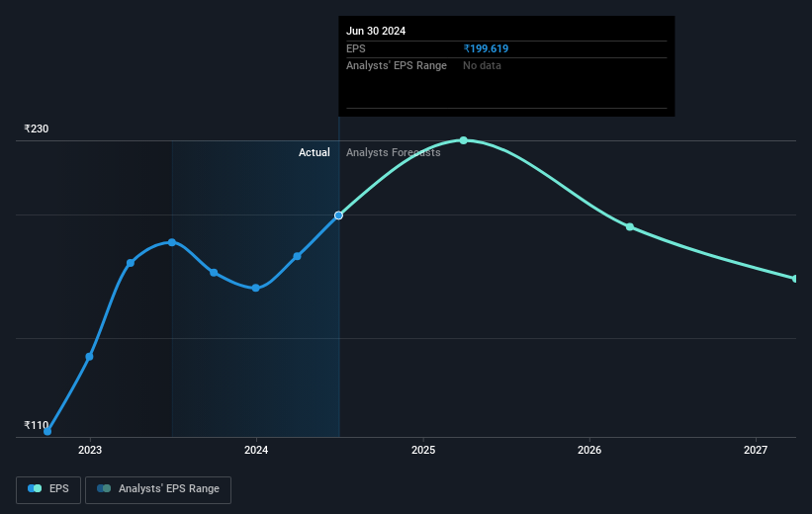Click the Jun 30 2024 tooltip date
The width and height of the screenshot is (812, 514).
376,31
